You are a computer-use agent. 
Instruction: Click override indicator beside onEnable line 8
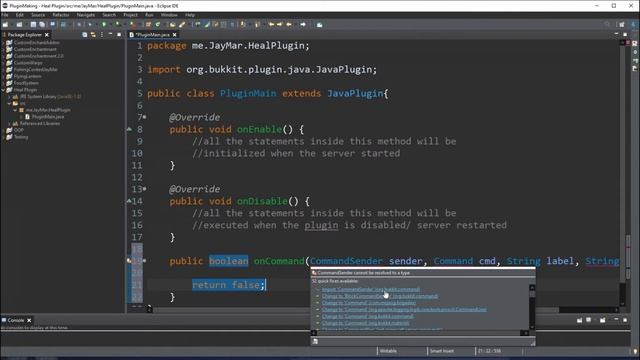(x=129, y=129)
